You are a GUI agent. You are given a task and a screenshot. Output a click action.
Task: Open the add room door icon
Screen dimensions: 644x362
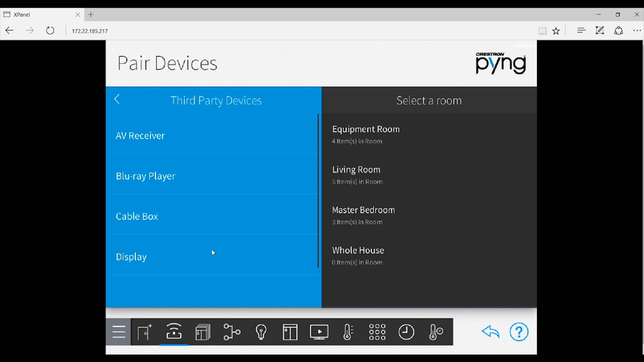click(x=144, y=332)
